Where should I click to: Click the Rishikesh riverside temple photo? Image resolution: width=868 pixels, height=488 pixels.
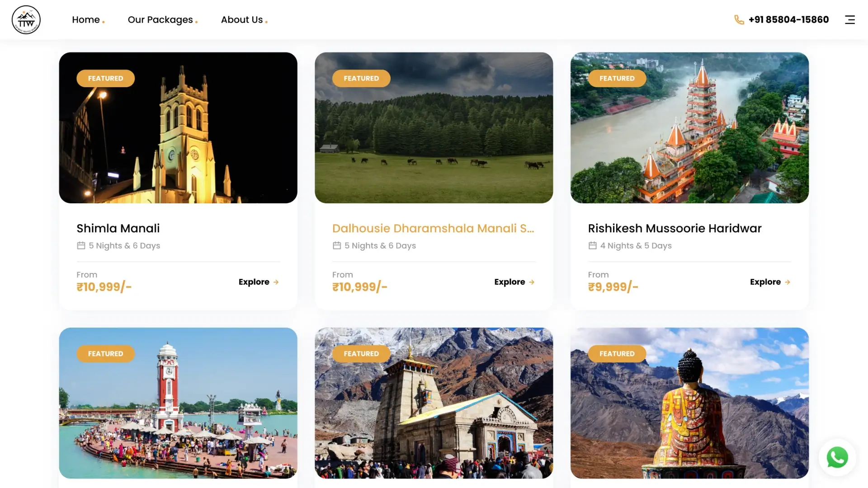tap(689, 128)
